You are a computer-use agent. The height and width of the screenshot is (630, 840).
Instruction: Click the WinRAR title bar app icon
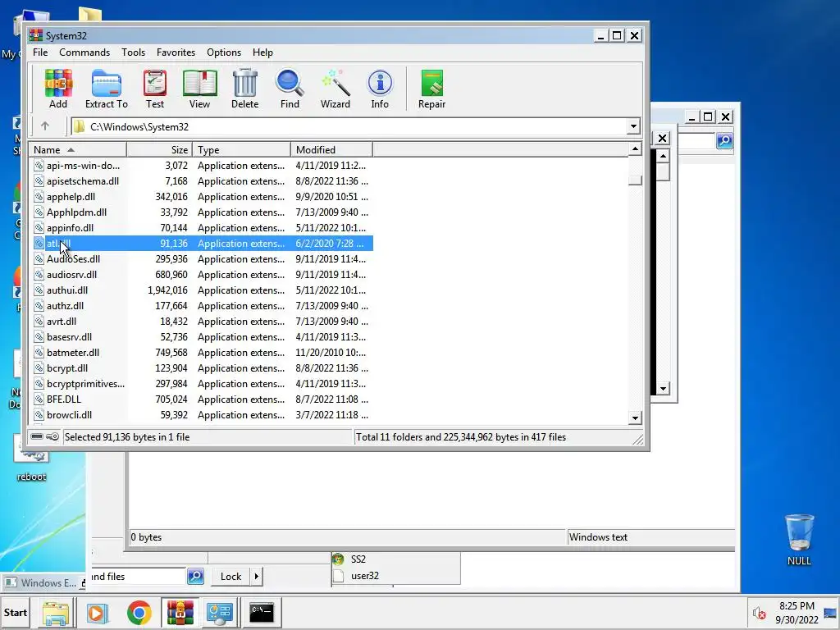(36, 35)
